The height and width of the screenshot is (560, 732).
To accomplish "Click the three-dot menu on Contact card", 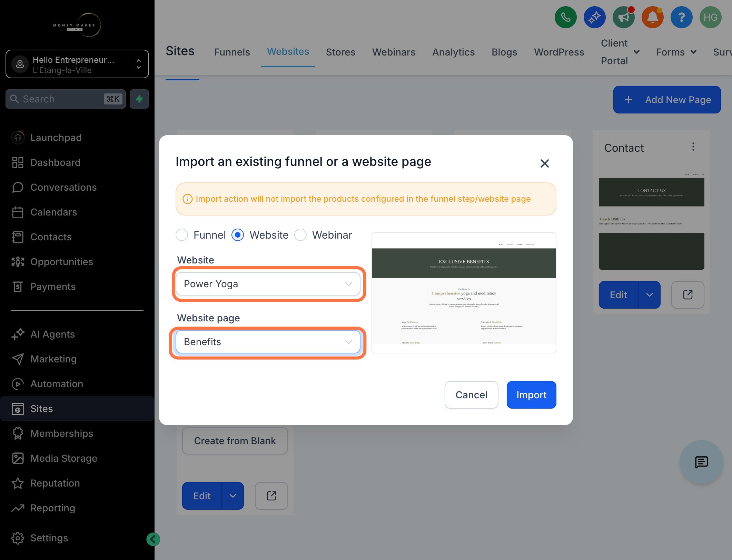I will click(x=693, y=147).
